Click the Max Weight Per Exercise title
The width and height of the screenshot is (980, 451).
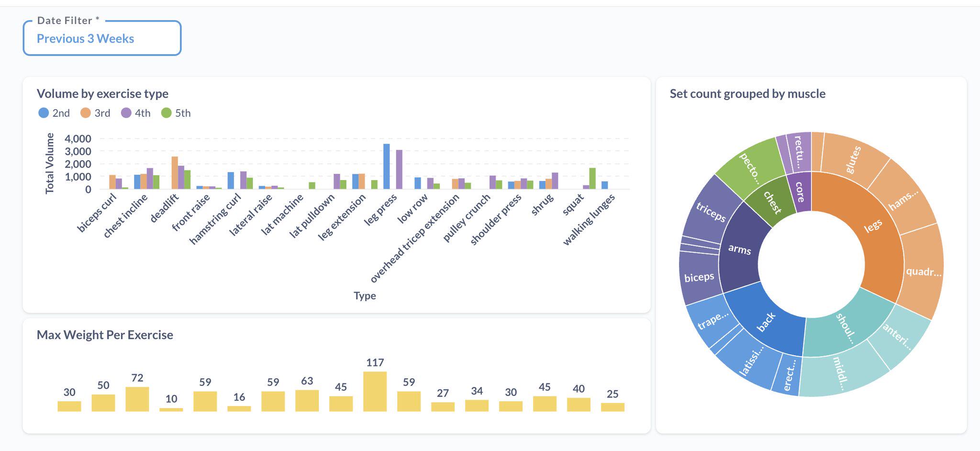click(105, 335)
